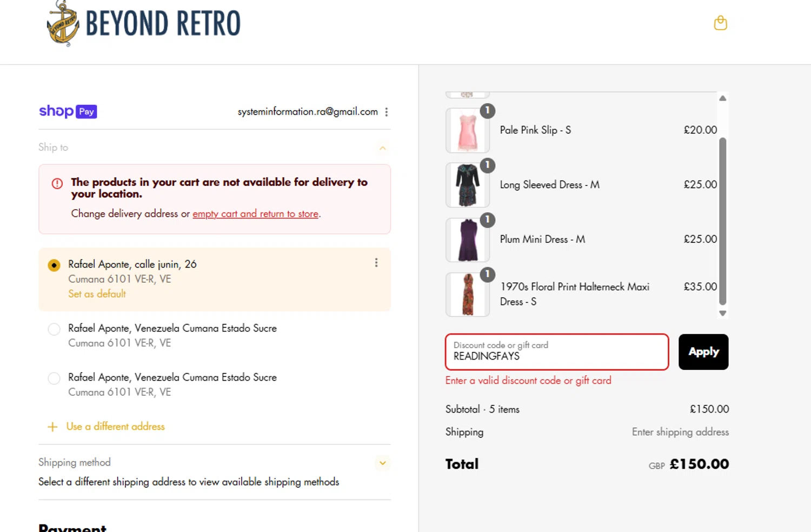Viewport: 811px width, 532px height.
Task: Click the Plum Mini Dress - M text
Action: point(542,240)
